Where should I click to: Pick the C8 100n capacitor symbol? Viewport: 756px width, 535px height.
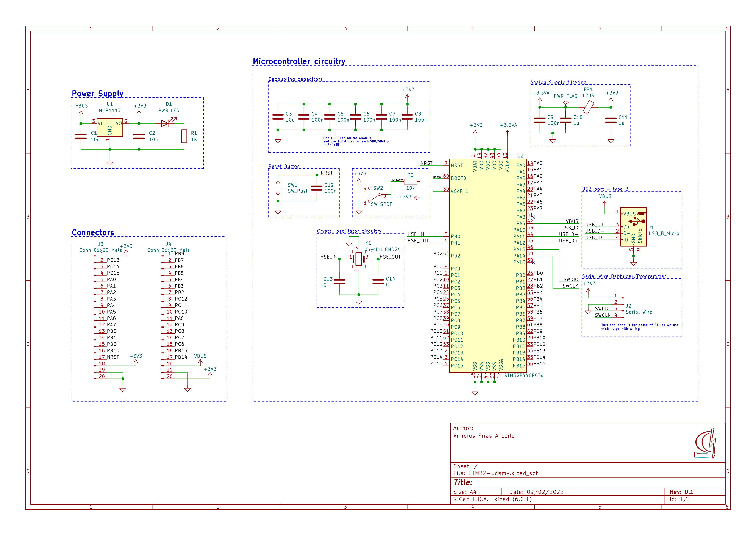click(x=407, y=117)
